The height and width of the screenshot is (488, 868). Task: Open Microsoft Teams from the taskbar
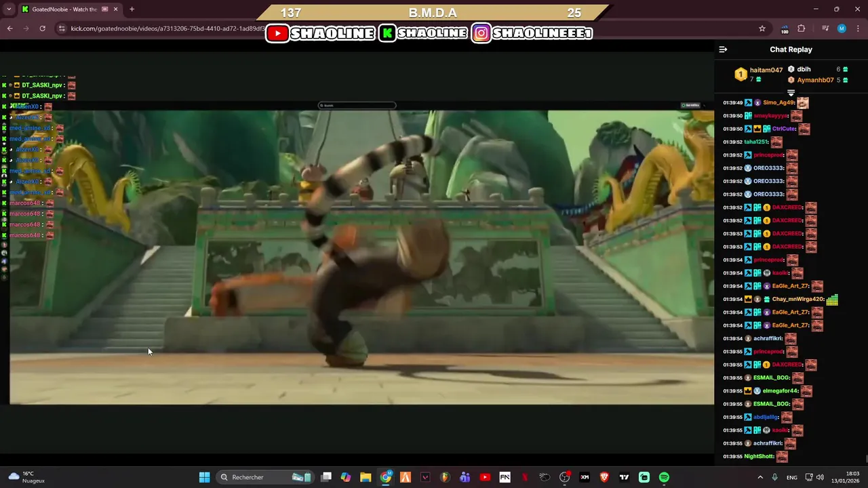tap(465, 477)
